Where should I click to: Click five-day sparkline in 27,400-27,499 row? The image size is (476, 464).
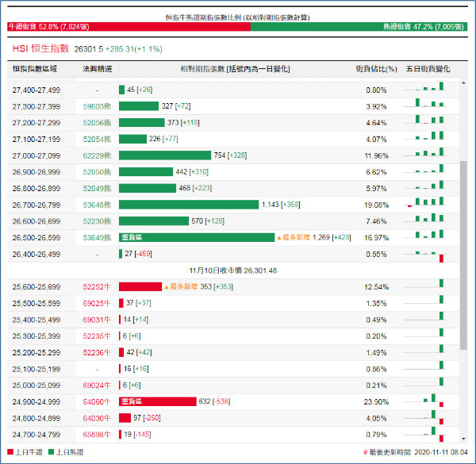[x=424, y=86]
